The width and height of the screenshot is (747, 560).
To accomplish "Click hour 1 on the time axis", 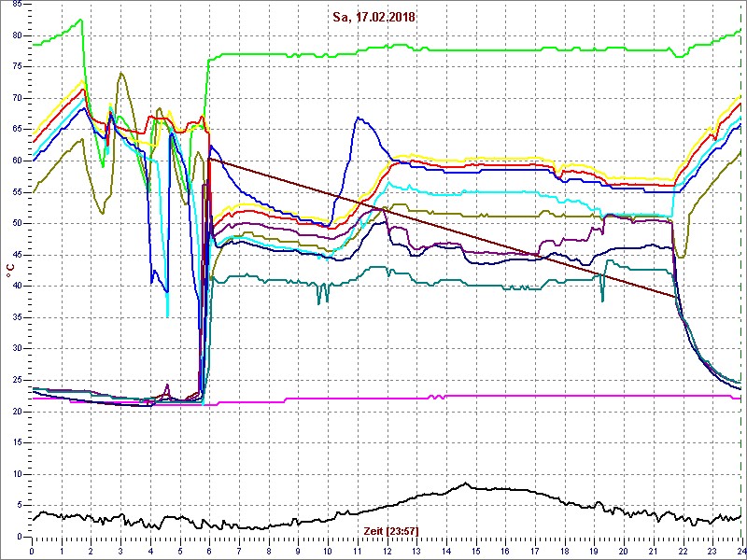I will point(62,549).
